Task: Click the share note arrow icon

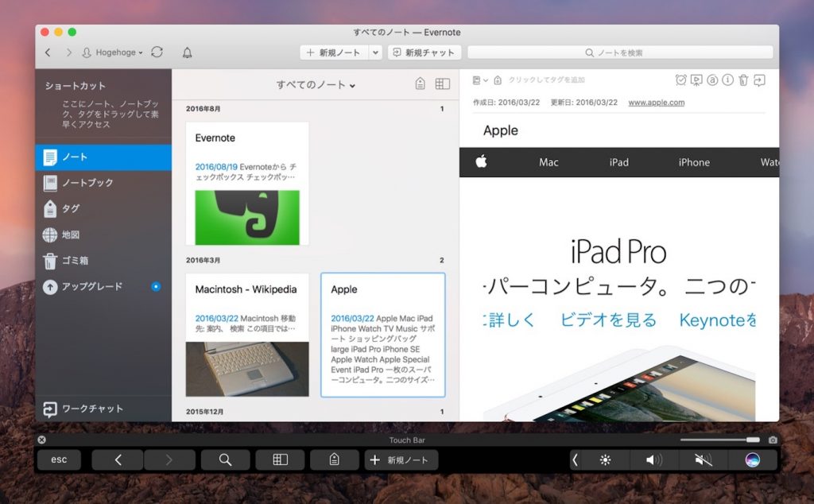Action: click(759, 80)
